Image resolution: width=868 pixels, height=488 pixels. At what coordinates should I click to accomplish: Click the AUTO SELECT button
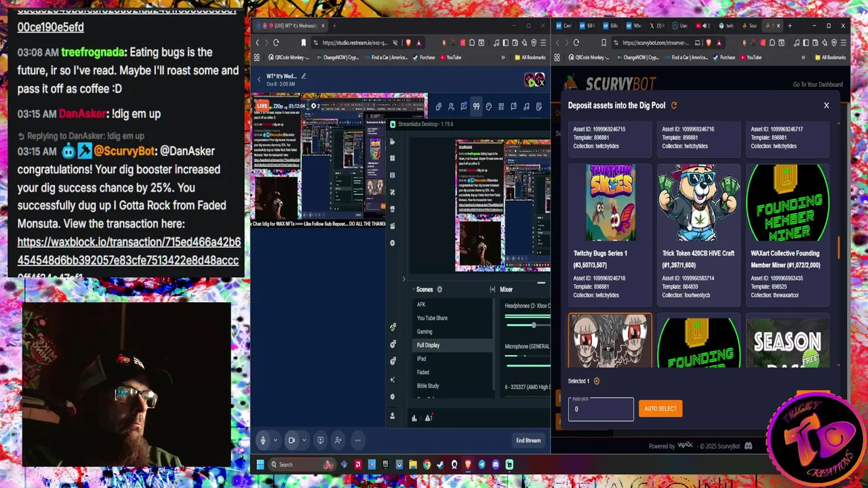660,409
